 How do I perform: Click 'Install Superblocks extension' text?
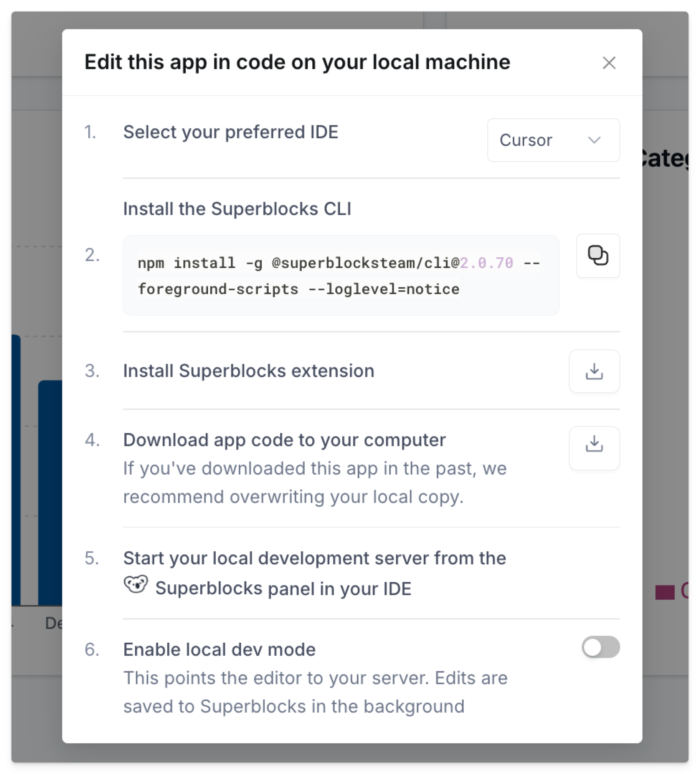[249, 371]
